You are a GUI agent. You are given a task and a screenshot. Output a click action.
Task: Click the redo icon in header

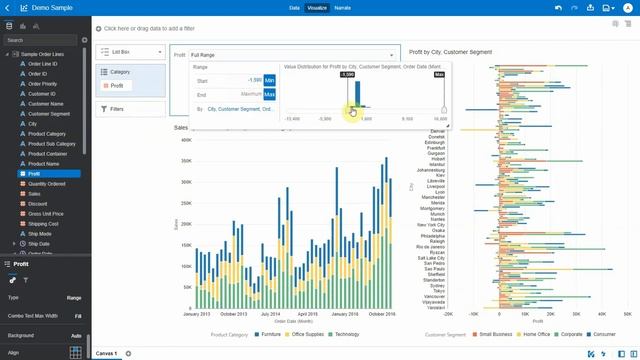click(x=574, y=8)
